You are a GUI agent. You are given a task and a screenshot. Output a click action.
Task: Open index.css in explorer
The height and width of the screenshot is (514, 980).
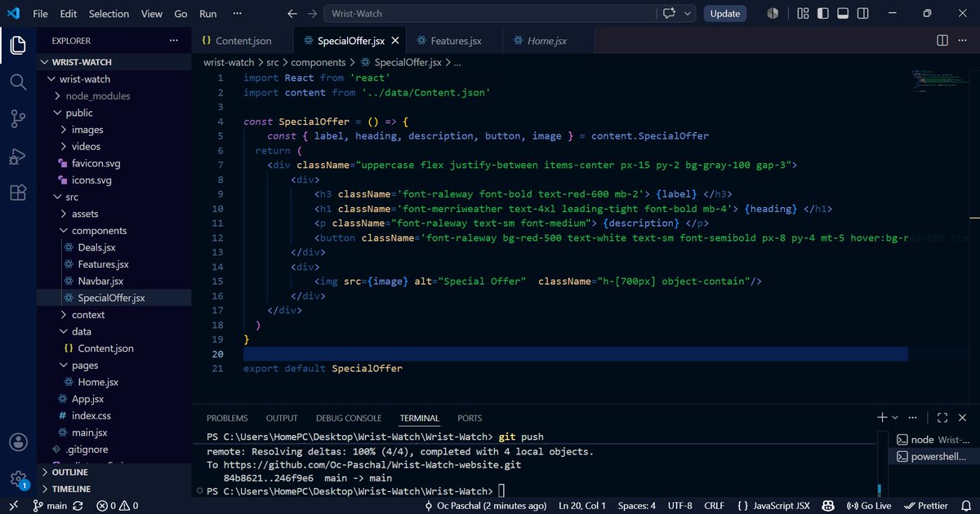91,415
